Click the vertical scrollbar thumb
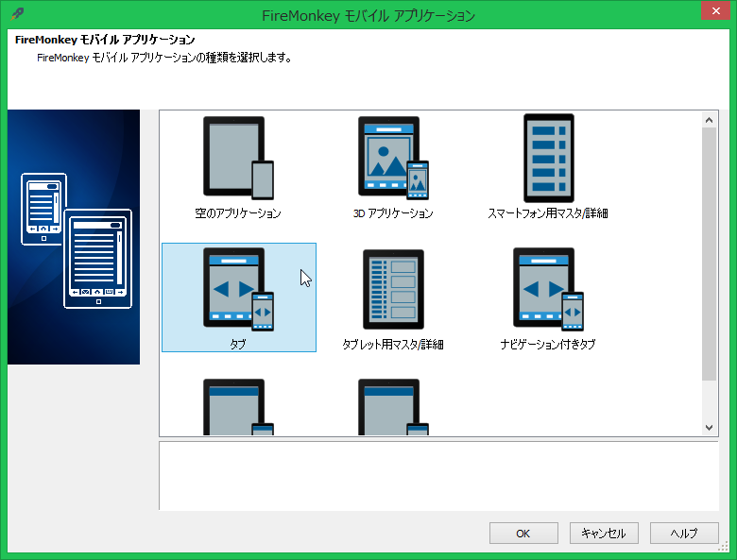This screenshot has height=560, width=737. click(x=710, y=253)
